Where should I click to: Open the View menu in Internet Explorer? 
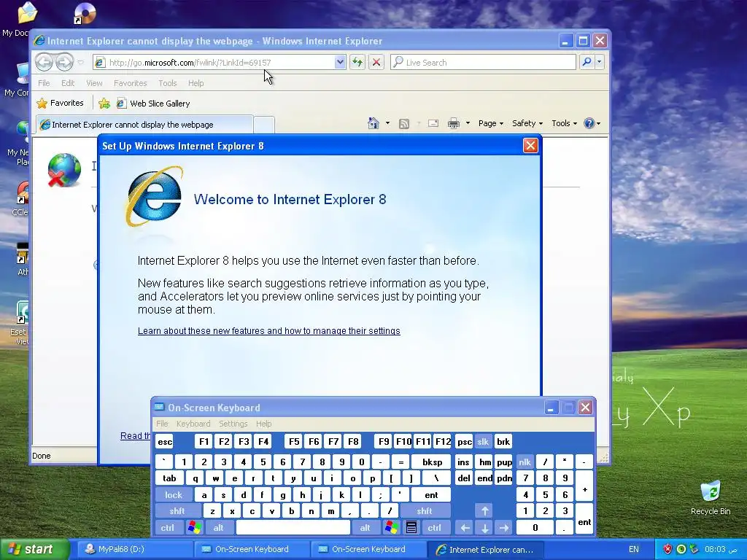click(x=94, y=83)
